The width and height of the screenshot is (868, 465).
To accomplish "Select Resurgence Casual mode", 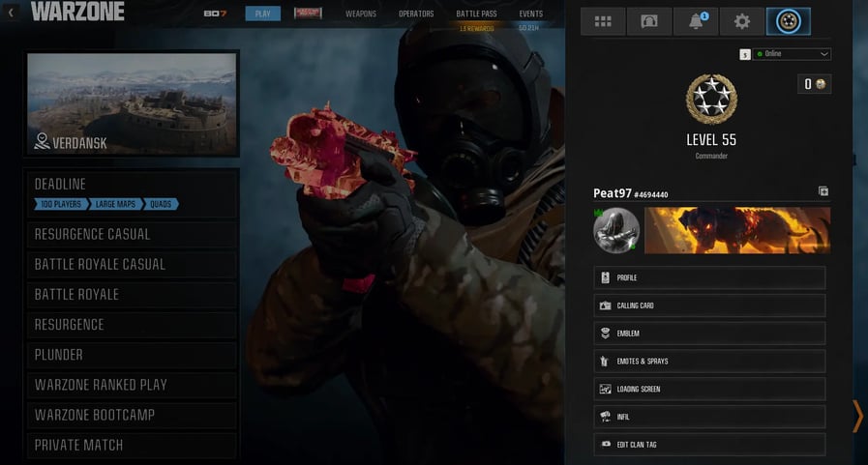I will [x=133, y=235].
